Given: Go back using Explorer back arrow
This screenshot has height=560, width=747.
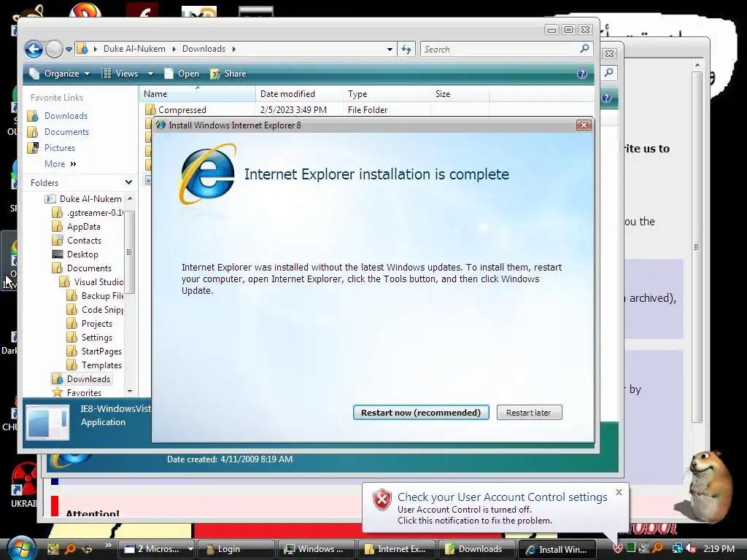Looking at the screenshot, I should 34,49.
